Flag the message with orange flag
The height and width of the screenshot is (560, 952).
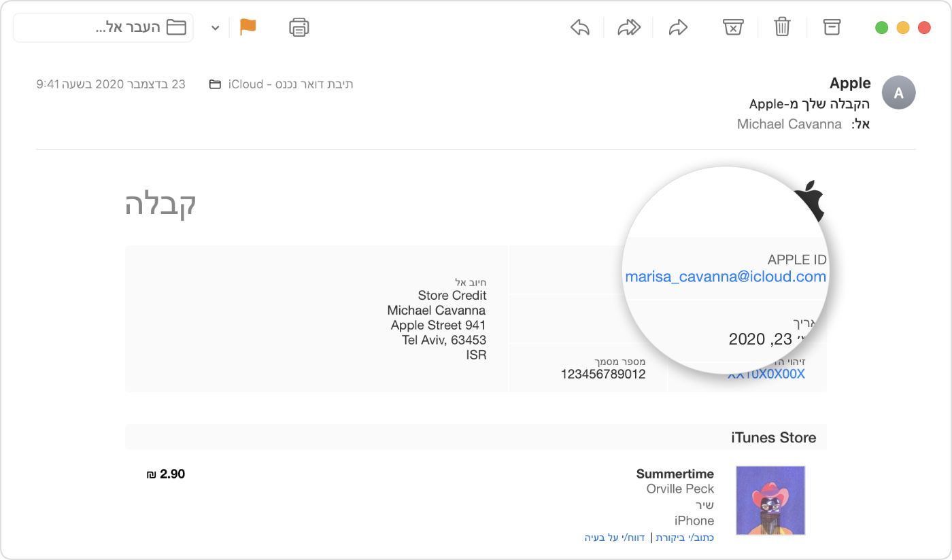pyautogui.click(x=248, y=27)
